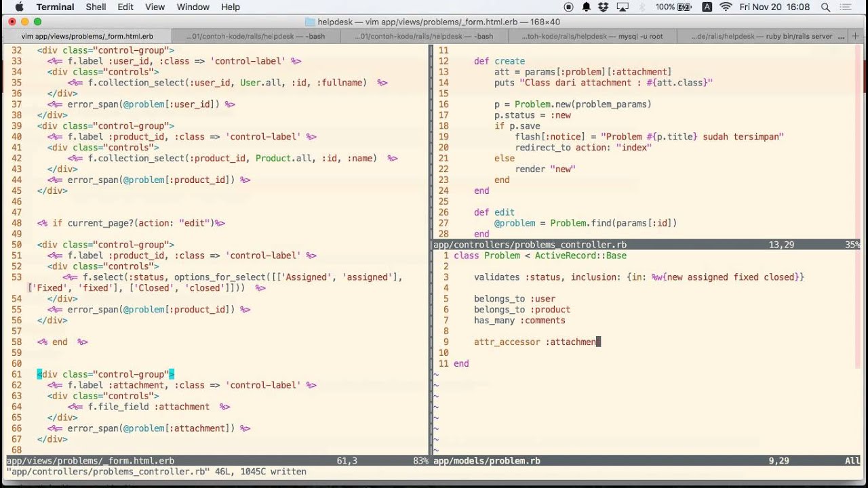Click the problems_controller.rb status line above the model pane

tap(647, 245)
